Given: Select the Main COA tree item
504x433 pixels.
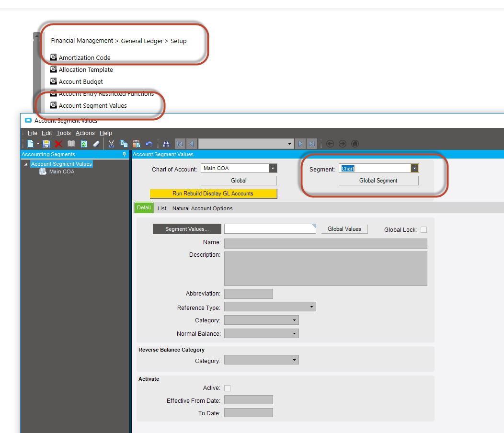Looking at the screenshot, I should coord(61,171).
